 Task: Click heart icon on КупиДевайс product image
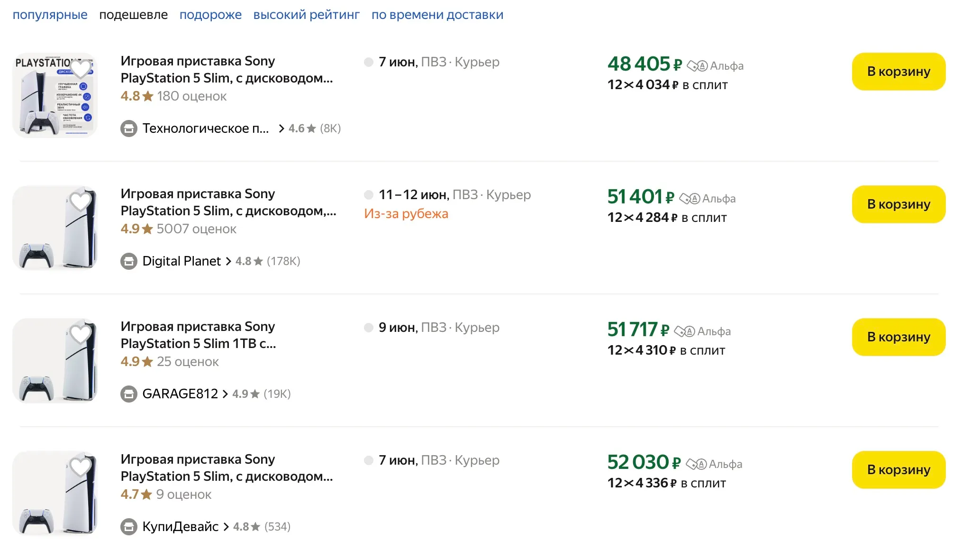coord(81,467)
